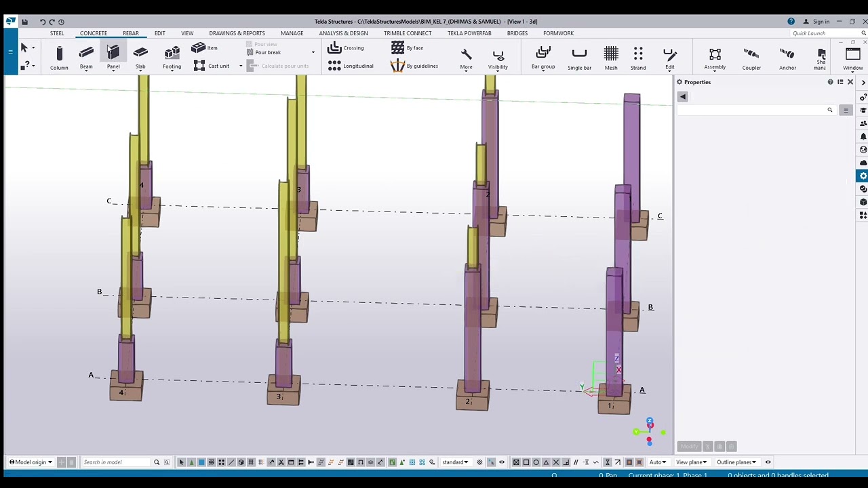
Task: Open the BRIDGES ribbon tab
Action: (517, 33)
